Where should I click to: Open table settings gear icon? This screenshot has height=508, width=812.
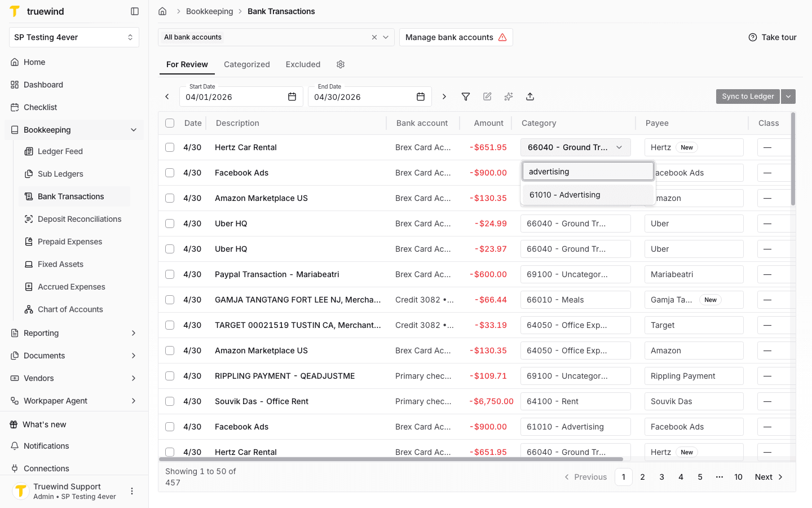(x=341, y=64)
